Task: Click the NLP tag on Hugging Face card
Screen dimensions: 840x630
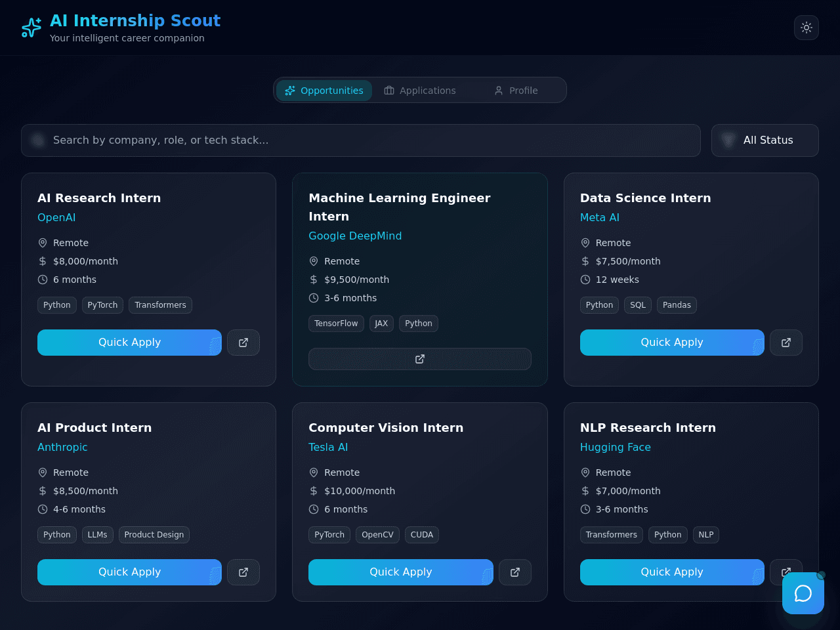Action: coord(706,535)
